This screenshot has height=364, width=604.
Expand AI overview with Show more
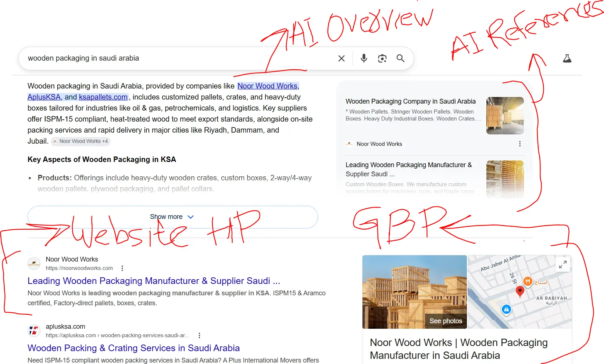point(172,217)
